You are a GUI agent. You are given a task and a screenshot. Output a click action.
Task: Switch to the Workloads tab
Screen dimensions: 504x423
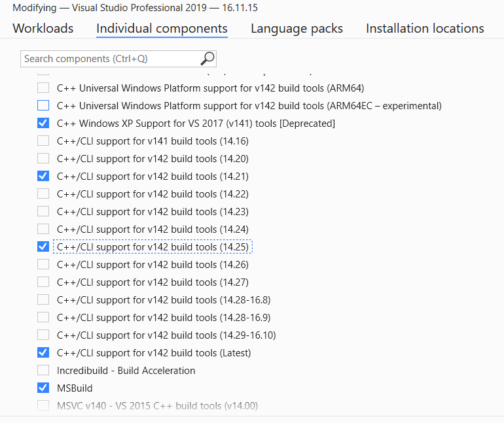pyautogui.click(x=43, y=29)
